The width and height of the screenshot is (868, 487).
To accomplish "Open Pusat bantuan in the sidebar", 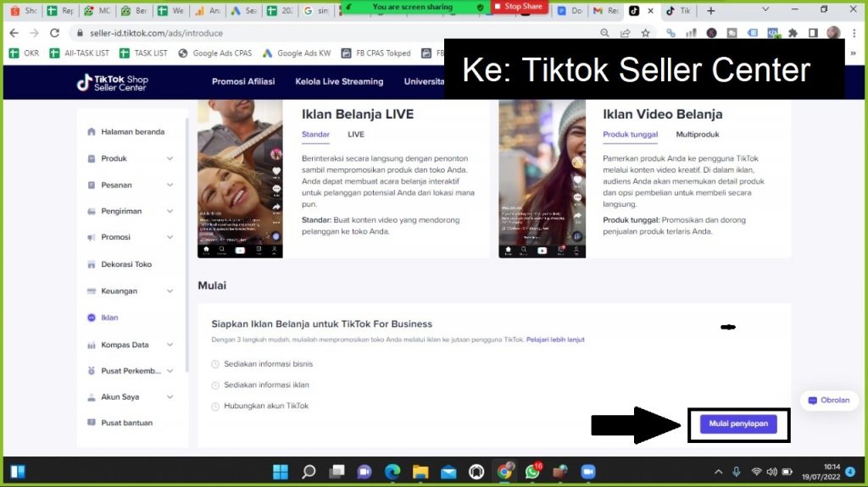I will 127,423.
